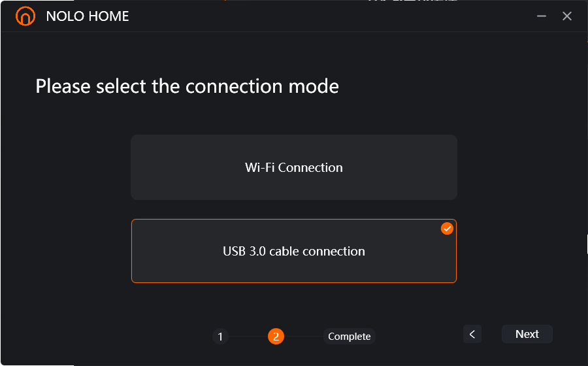
Task: Click the progress line between steps 1 and 2
Action: click(248, 337)
